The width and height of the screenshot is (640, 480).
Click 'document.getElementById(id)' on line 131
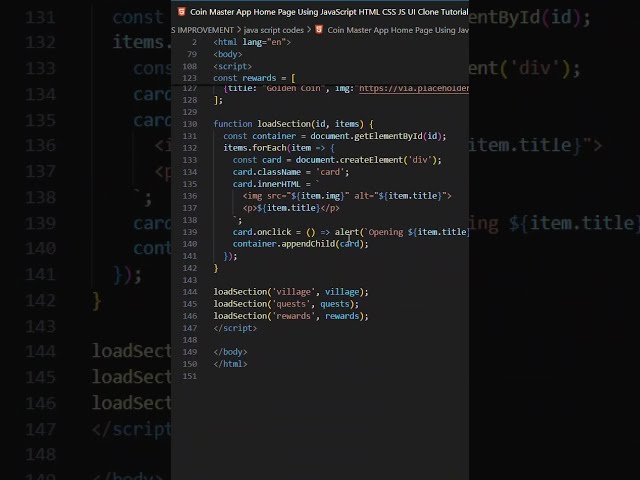coord(375,136)
